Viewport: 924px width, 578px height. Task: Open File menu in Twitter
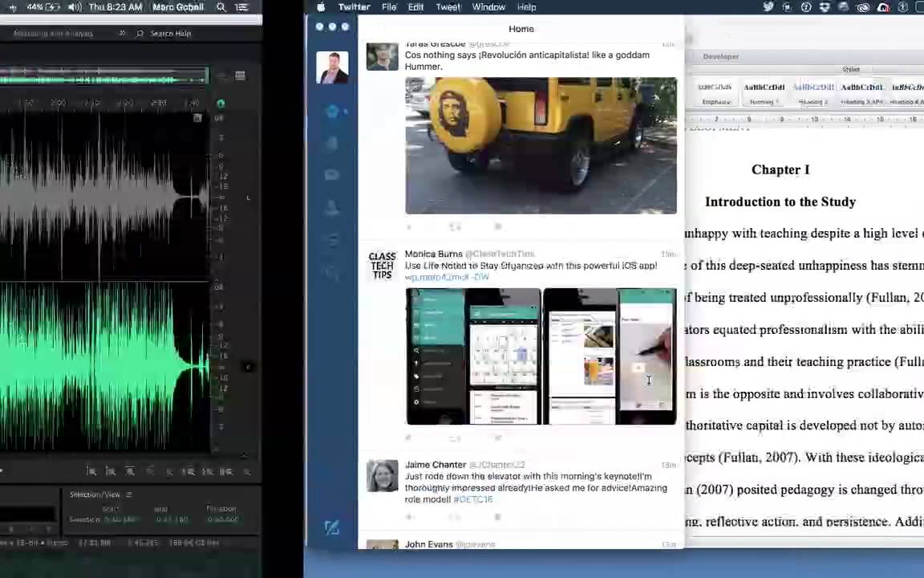coord(389,7)
